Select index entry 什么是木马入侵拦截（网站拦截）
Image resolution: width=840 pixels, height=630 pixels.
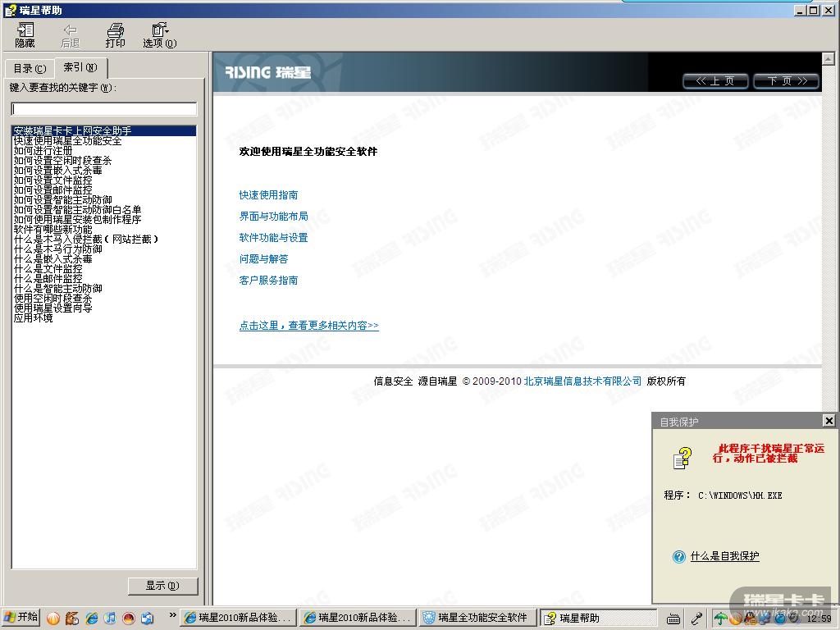tap(86, 239)
